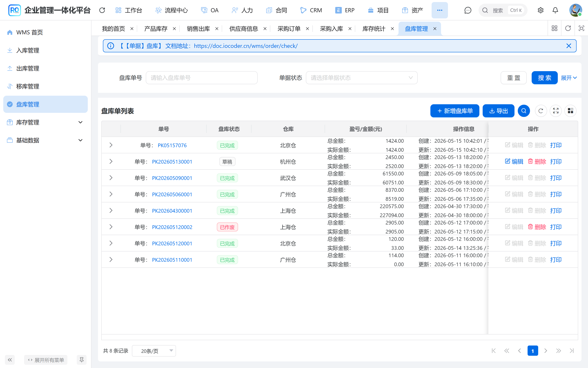
Task: Jump forward several pages with the double arrow
Action: tap(559, 351)
